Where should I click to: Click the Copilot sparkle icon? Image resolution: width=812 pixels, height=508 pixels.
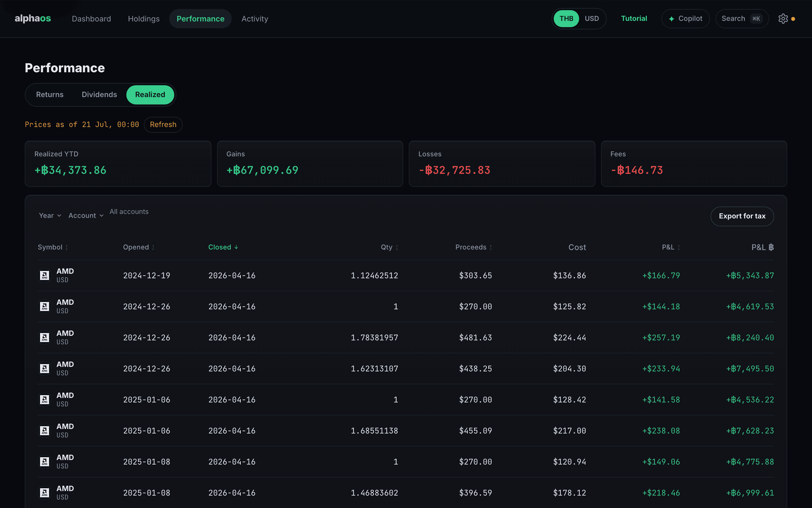tap(671, 19)
